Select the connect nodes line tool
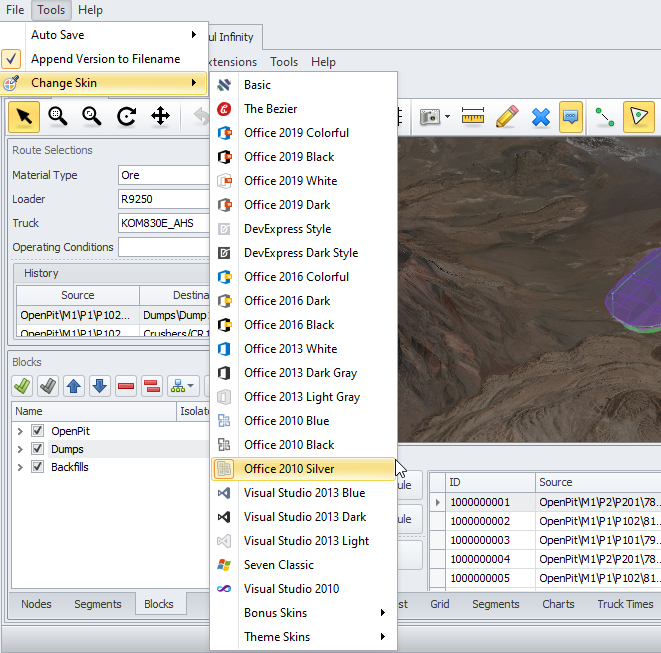The width and height of the screenshot is (661, 653). 605,117
